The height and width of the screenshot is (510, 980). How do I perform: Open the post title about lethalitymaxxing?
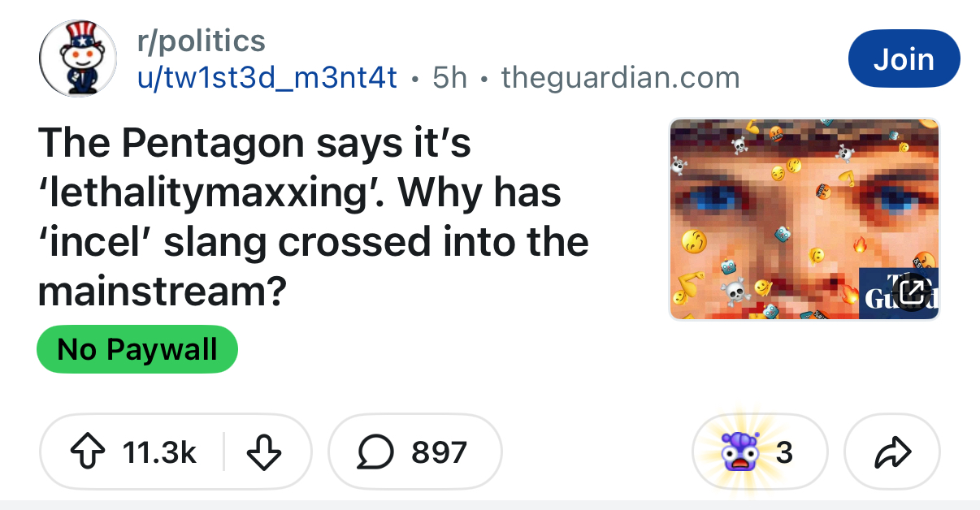coord(313,218)
